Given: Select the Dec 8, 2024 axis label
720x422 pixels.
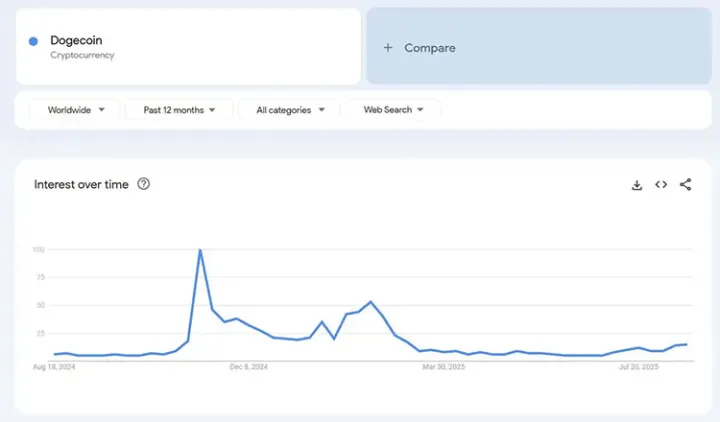Looking at the screenshot, I should click(x=246, y=367).
